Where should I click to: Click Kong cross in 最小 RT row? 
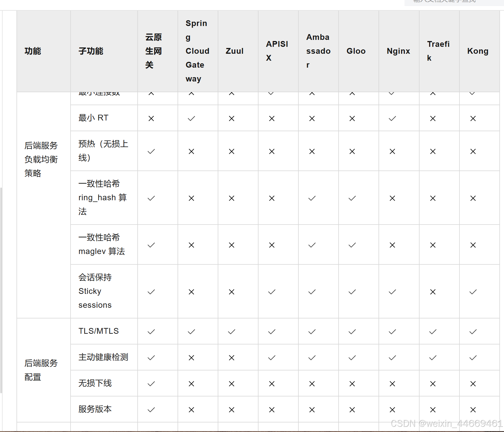click(x=473, y=118)
